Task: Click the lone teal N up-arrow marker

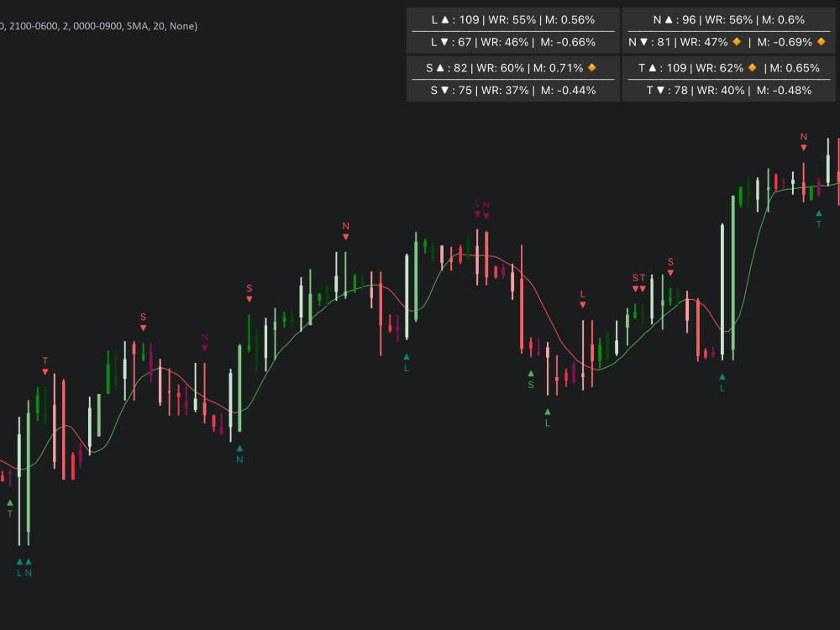Action: (239, 454)
